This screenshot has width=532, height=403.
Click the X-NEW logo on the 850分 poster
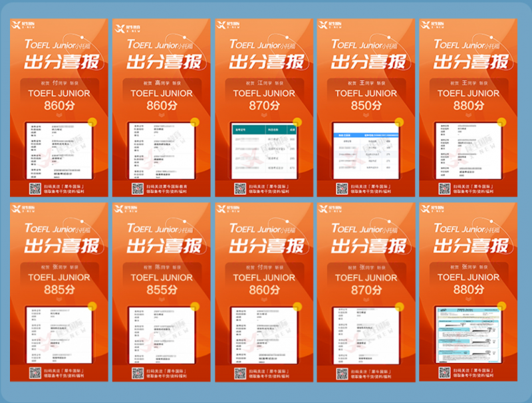point(330,25)
